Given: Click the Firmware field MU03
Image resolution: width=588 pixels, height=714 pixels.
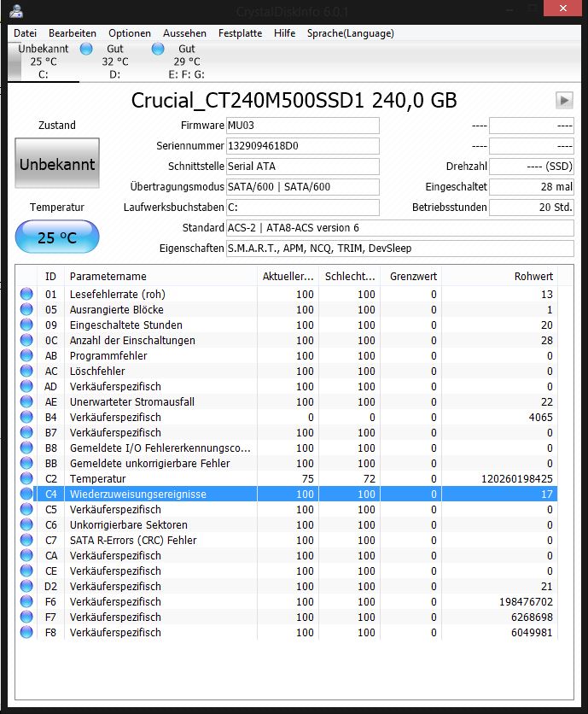Looking at the screenshot, I should click(303, 126).
